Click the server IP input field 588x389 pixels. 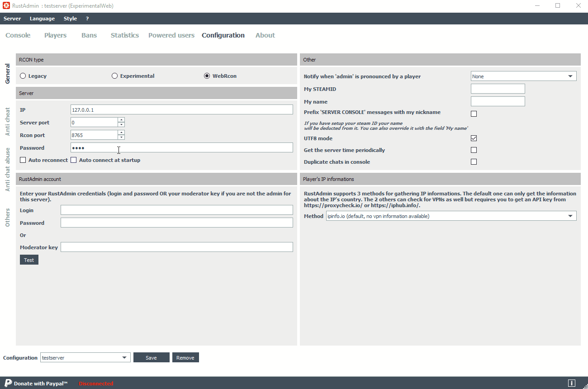point(182,109)
